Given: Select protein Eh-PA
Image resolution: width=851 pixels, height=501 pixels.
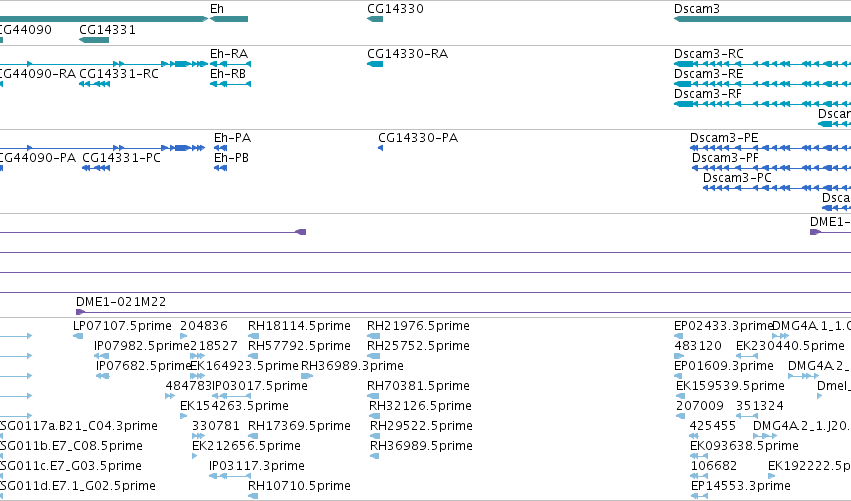Looking at the screenshot, I should 220,148.
